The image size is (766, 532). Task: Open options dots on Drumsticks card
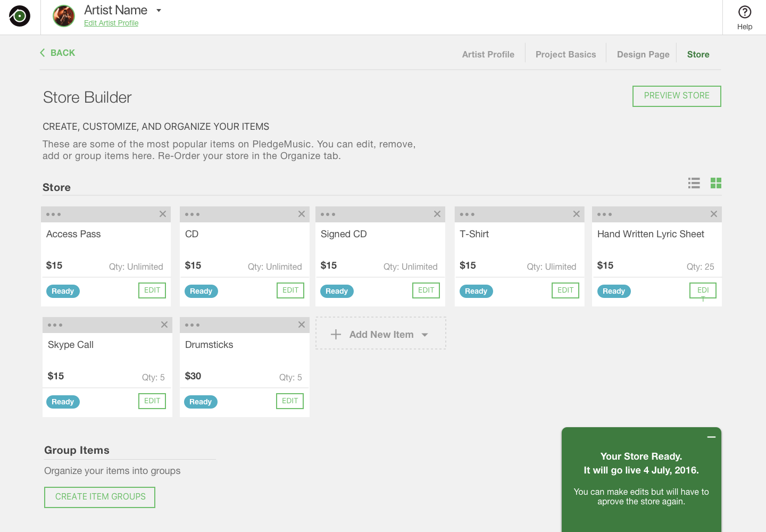coord(192,325)
